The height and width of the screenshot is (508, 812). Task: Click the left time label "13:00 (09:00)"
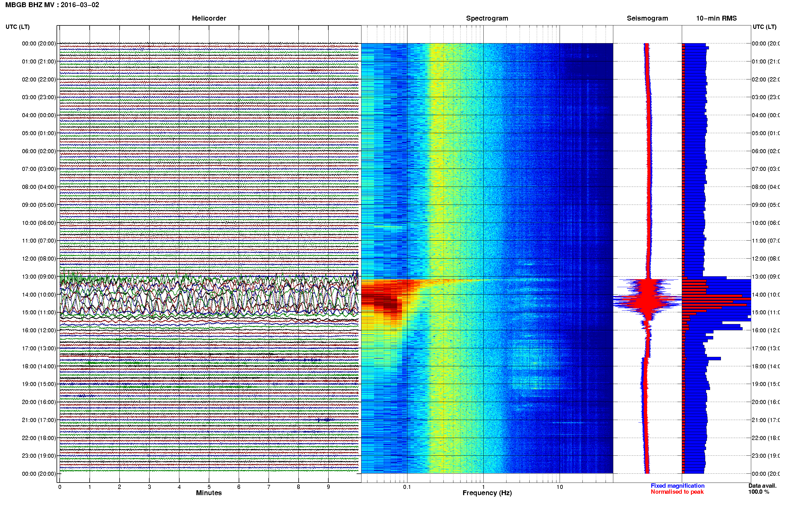39,277
